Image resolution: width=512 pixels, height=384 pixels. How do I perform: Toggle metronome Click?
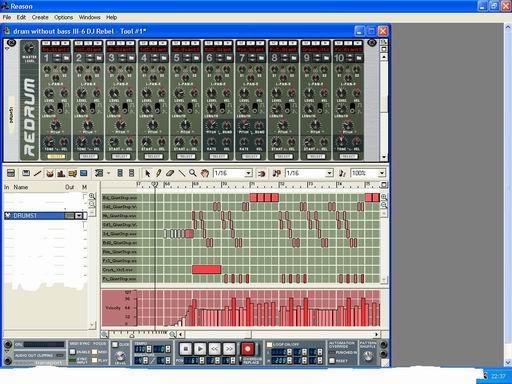click(115, 345)
